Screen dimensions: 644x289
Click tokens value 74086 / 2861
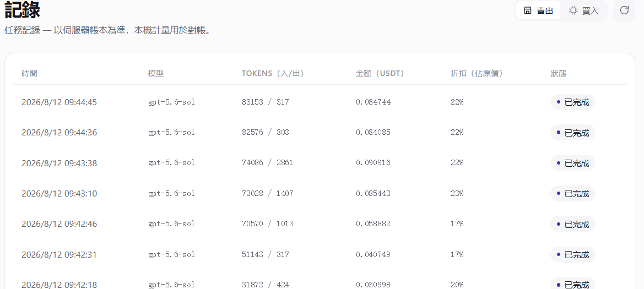click(267, 163)
